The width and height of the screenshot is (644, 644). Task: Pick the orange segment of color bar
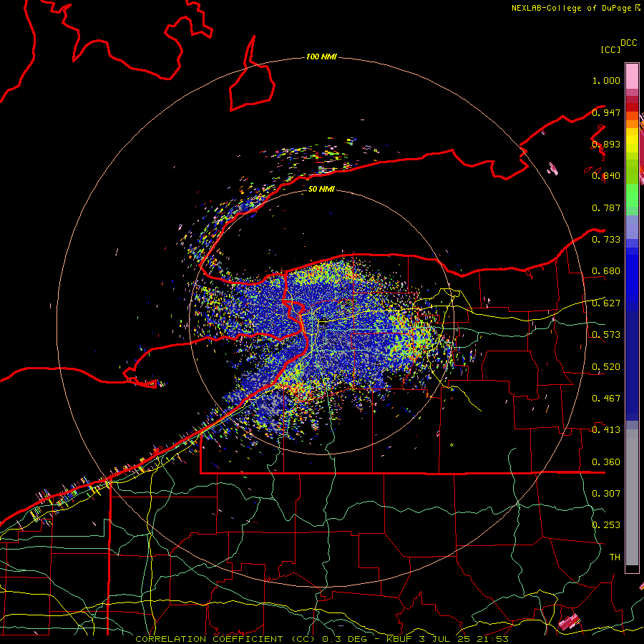point(632,124)
